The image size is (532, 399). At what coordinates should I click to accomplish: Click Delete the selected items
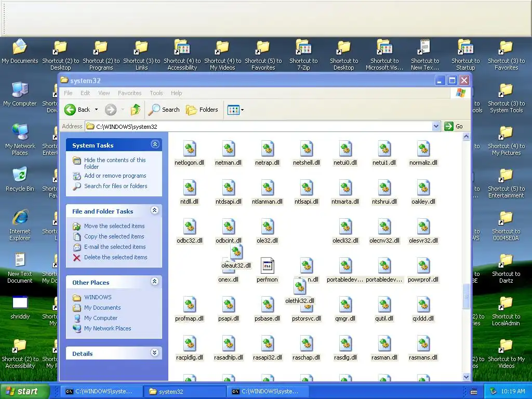[116, 257]
